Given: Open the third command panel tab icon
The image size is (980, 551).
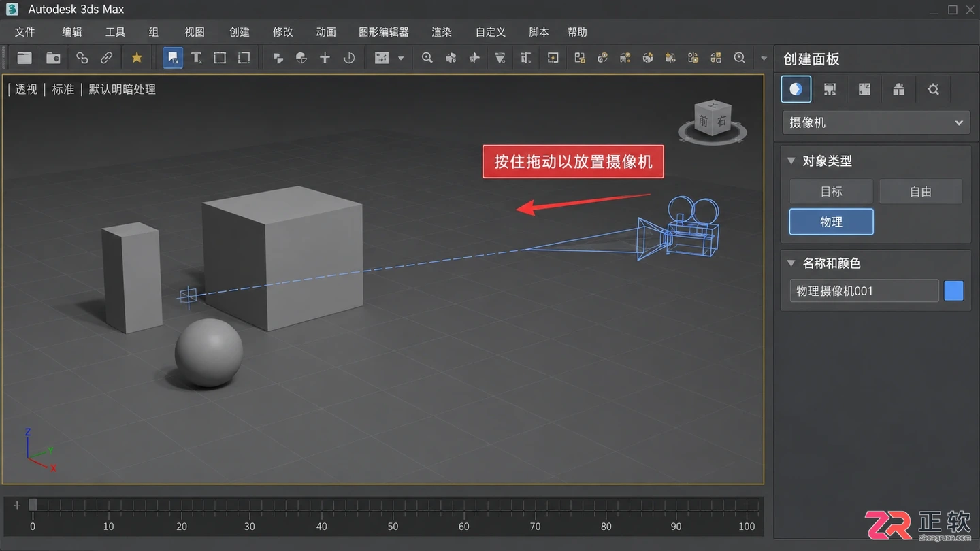Looking at the screenshot, I should coord(864,89).
